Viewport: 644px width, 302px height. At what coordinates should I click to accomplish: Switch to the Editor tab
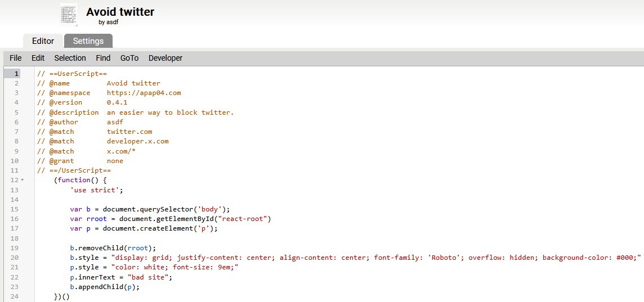[x=43, y=41]
